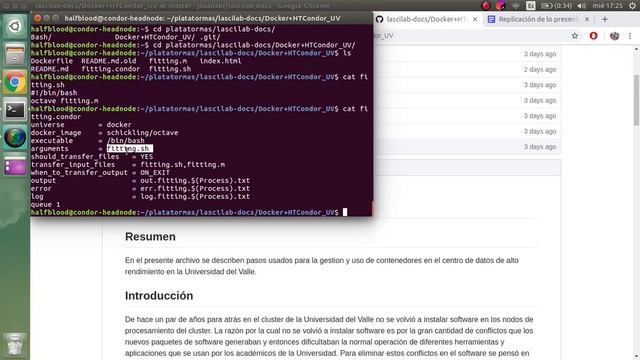Click the red Opera extension icon

point(593,36)
